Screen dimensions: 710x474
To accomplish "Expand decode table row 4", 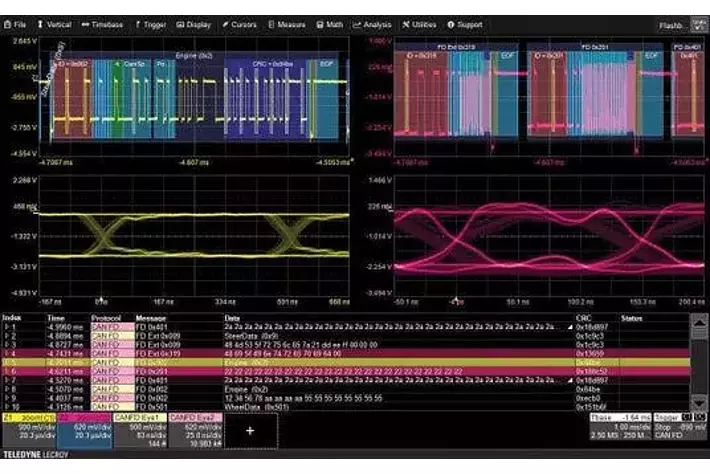I will pos(6,353).
